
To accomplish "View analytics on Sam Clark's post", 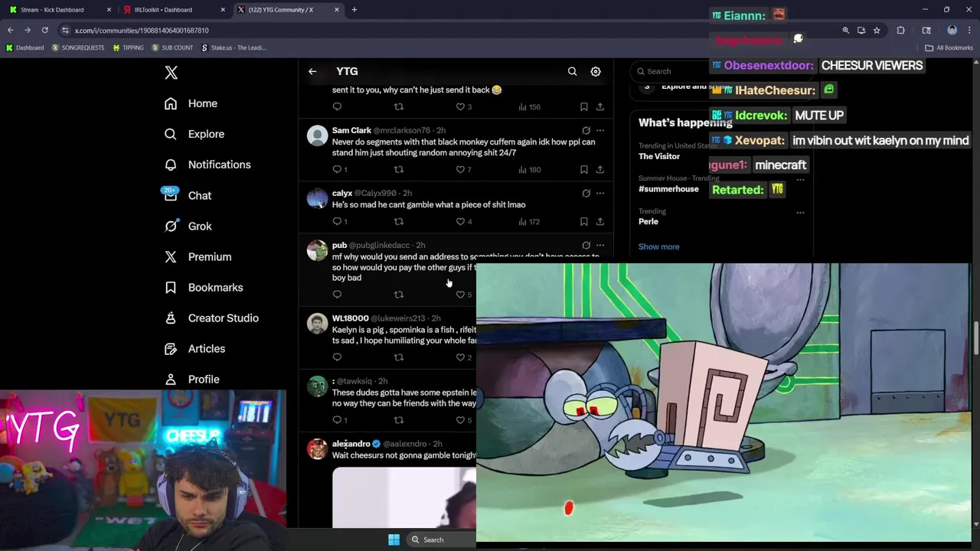I will 529,169.
